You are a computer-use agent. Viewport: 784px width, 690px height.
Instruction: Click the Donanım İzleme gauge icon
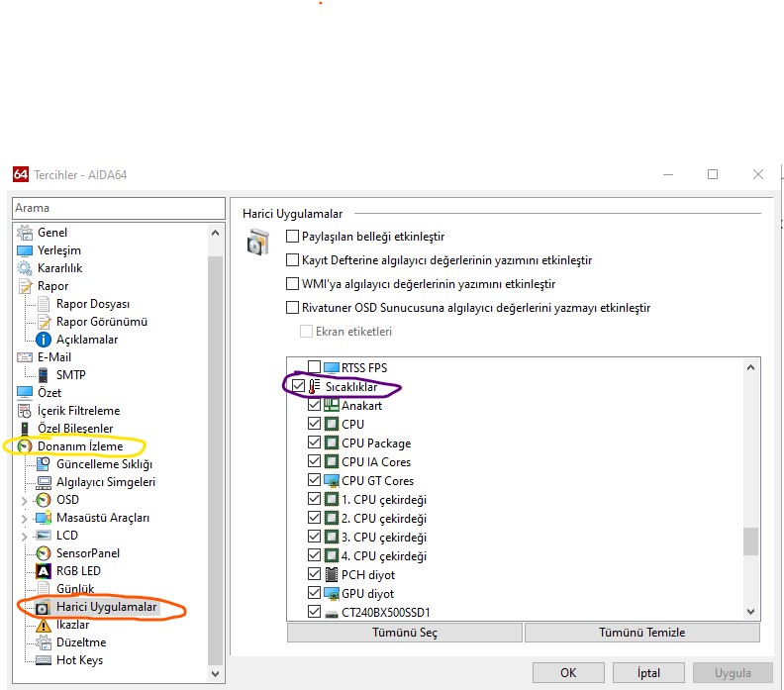[x=25, y=446]
